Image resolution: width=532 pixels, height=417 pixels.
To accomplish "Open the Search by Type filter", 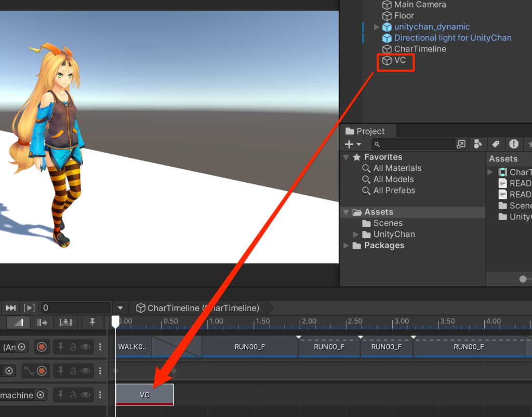I will 478,144.
